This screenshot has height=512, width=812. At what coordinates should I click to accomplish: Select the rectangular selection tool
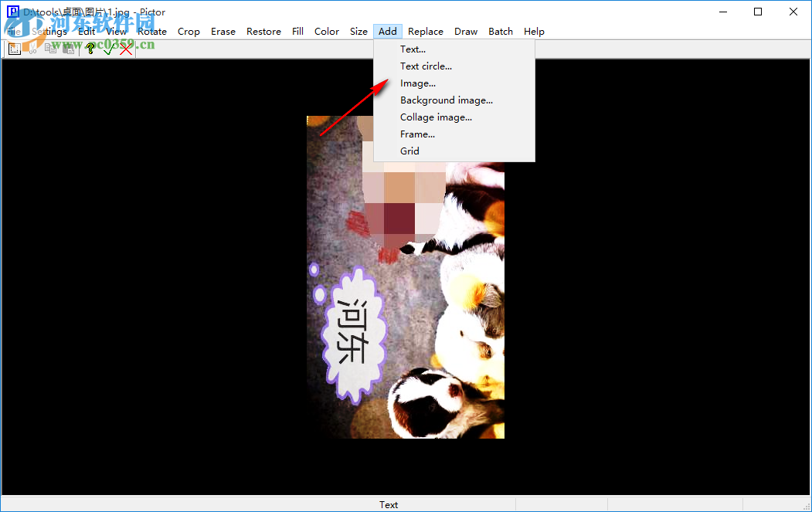click(15, 48)
